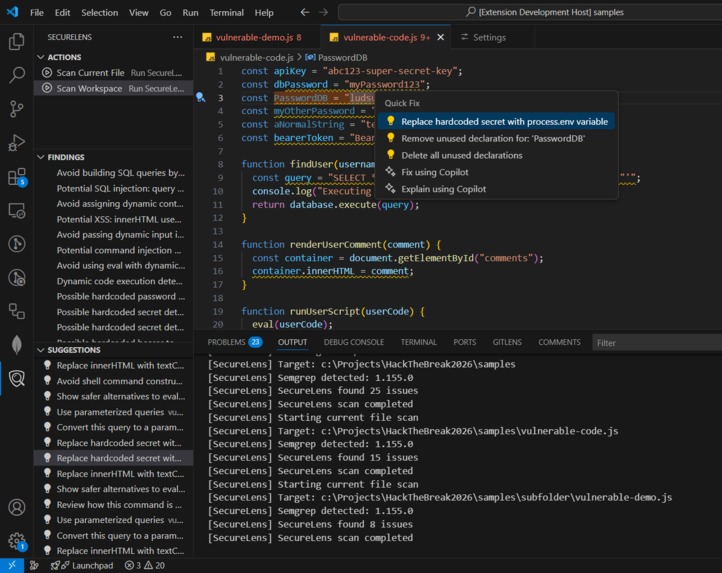Click the output Filter input field

(x=657, y=343)
